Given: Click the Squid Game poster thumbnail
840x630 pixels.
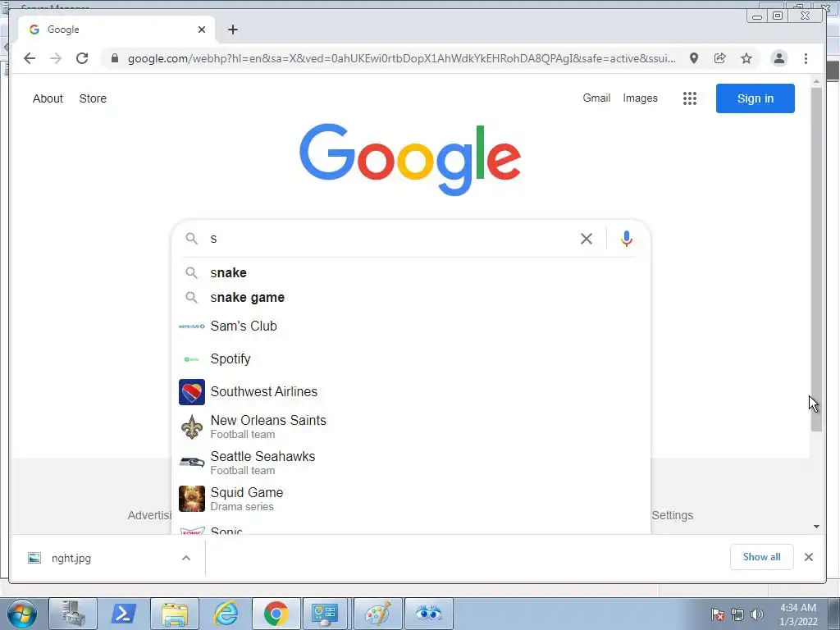Looking at the screenshot, I should coord(192,499).
